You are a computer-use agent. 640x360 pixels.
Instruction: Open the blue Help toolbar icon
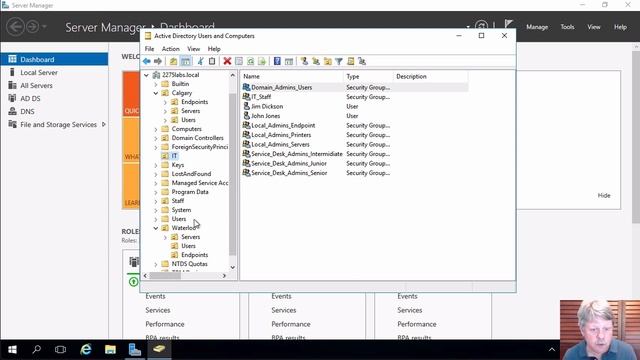tap(277, 61)
